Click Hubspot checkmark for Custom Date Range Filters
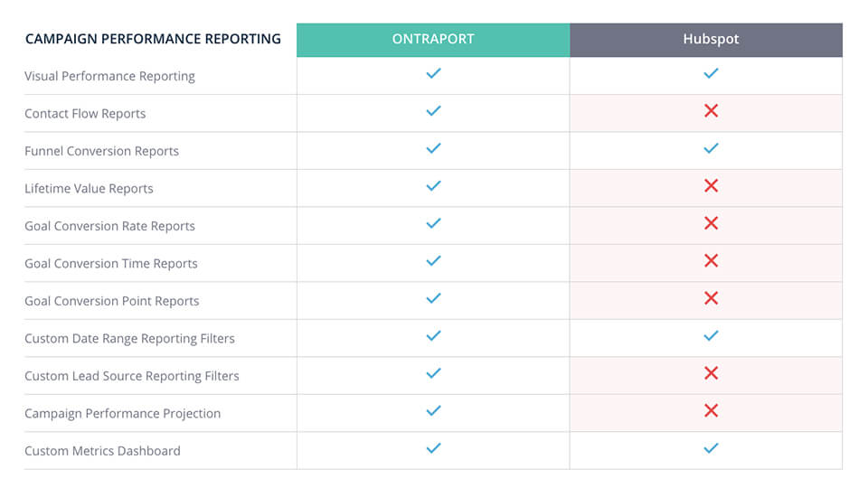This screenshot has height=488, width=868. tap(711, 336)
